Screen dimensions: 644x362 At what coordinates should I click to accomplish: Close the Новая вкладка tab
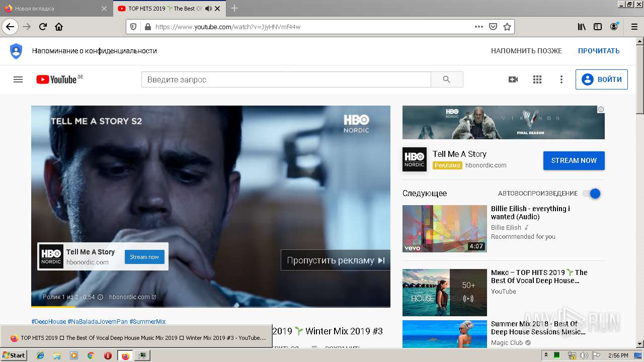click(104, 9)
